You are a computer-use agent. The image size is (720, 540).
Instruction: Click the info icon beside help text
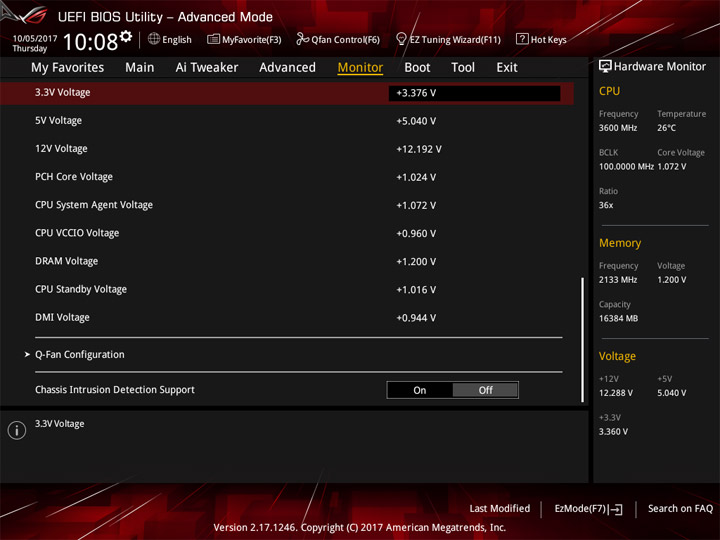[x=17, y=430]
